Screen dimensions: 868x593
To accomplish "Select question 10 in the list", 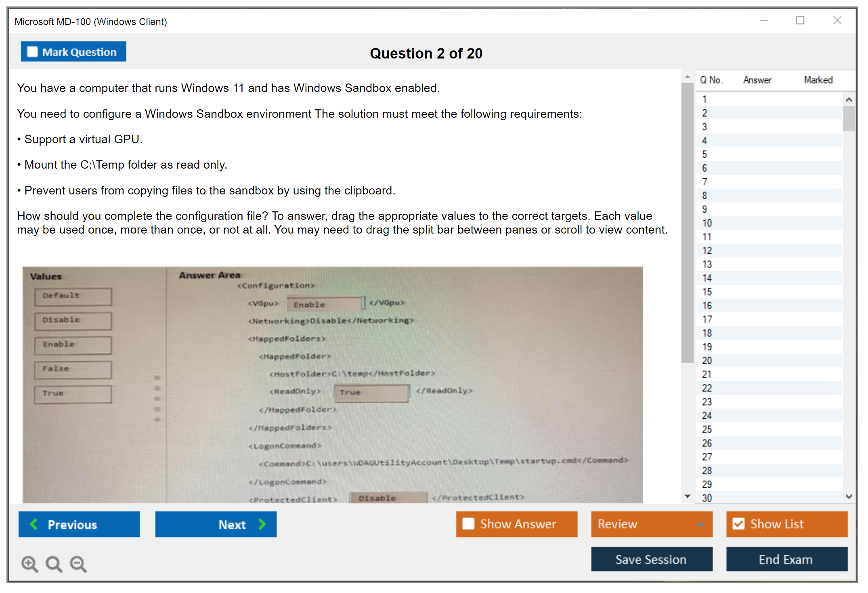I will point(707,223).
